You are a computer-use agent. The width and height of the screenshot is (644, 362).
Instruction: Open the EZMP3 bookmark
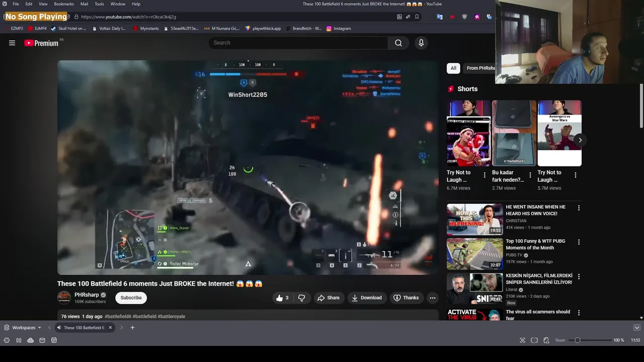tap(14, 29)
